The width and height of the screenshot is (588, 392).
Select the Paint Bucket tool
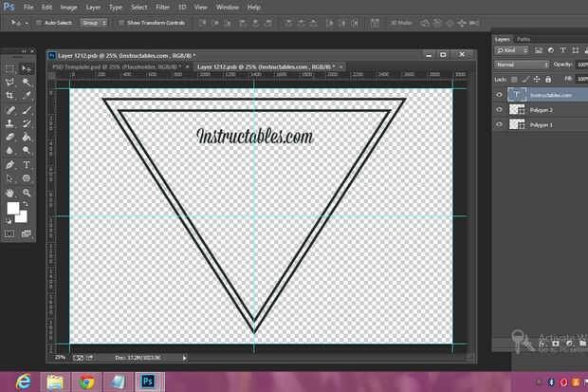point(27,137)
